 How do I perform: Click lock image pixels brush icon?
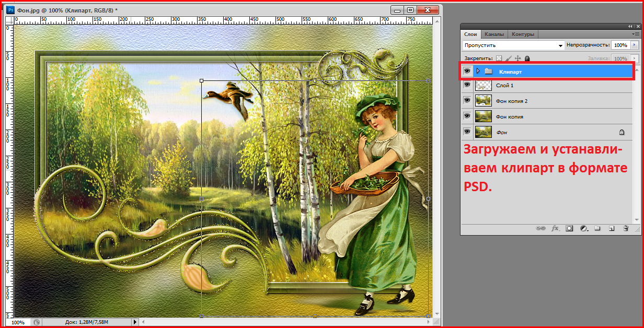(x=509, y=58)
